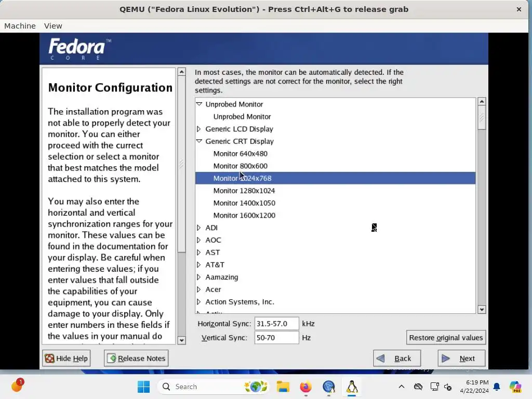Screen dimensions: 532x399
Task: Select Monitor 1280x1024
Action: click(244, 191)
